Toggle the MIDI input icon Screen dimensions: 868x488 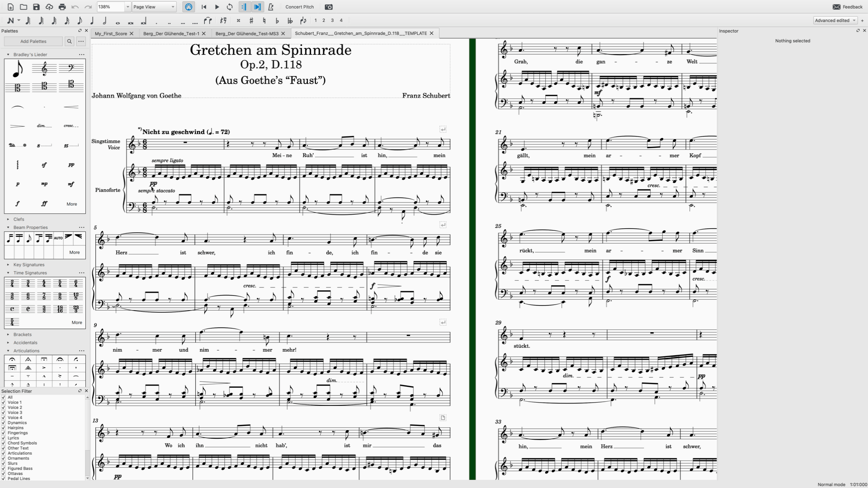[189, 7]
